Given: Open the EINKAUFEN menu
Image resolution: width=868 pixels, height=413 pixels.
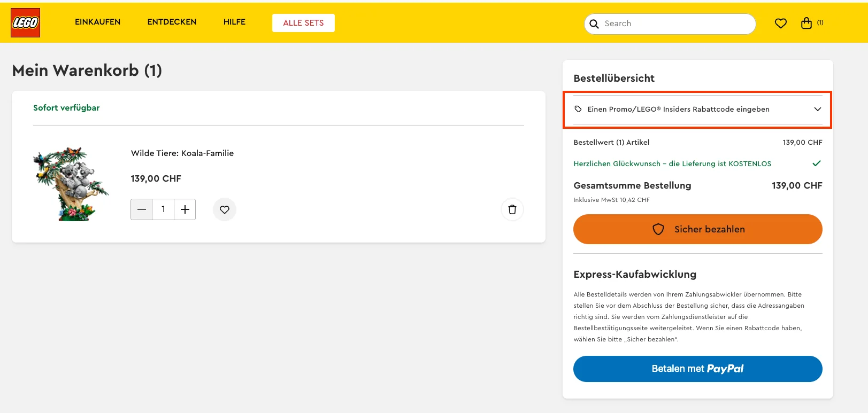Looking at the screenshot, I should (x=97, y=22).
